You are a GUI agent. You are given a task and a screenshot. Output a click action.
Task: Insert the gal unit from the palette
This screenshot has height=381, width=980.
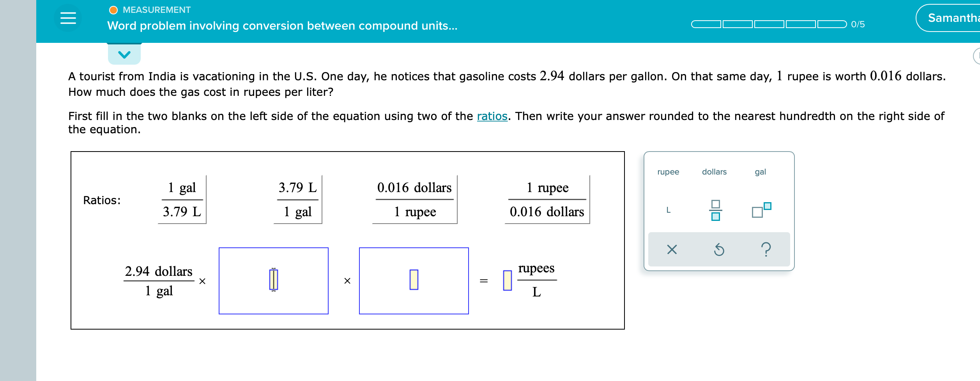pos(759,171)
